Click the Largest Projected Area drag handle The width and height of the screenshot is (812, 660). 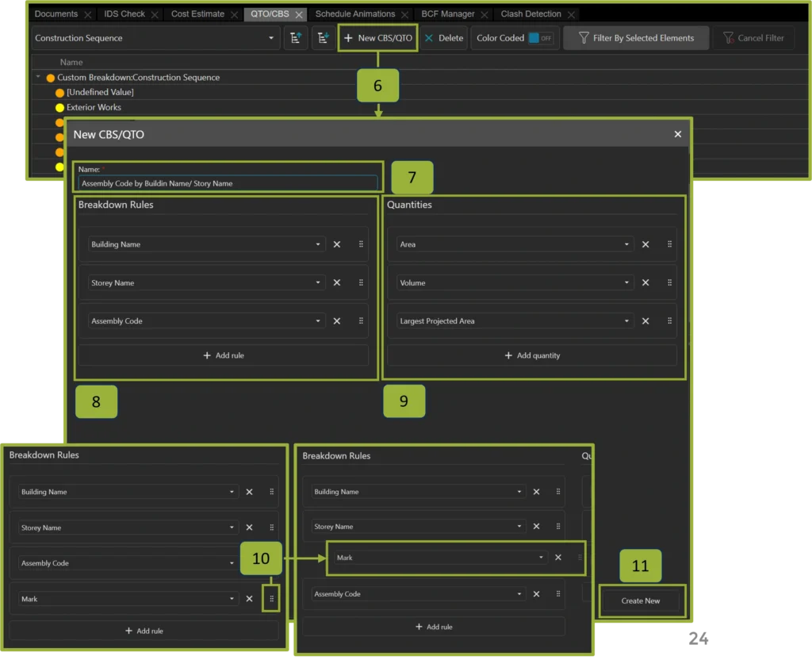(669, 320)
